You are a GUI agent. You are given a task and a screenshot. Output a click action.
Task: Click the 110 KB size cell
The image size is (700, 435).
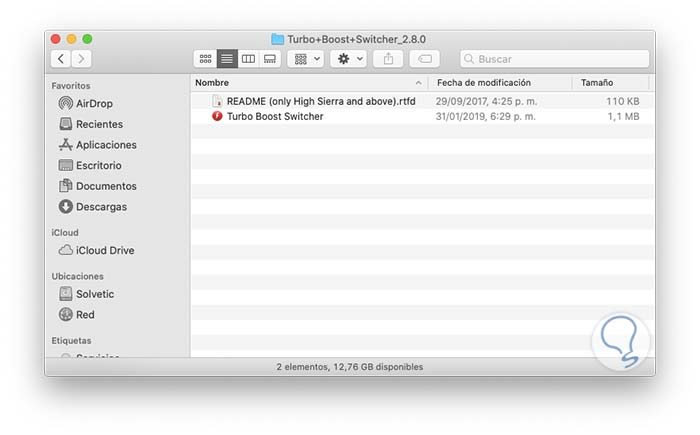tap(623, 101)
